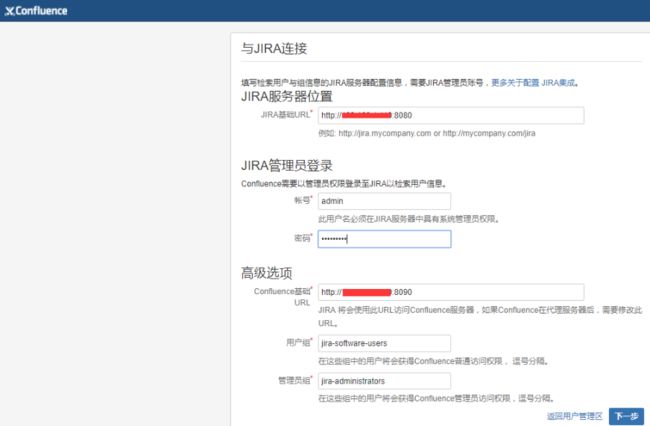Image resolution: width=650 pixels, height=426 pixels.
Task: Go back via 返回用户管理区 link
Action: point(574,415)
